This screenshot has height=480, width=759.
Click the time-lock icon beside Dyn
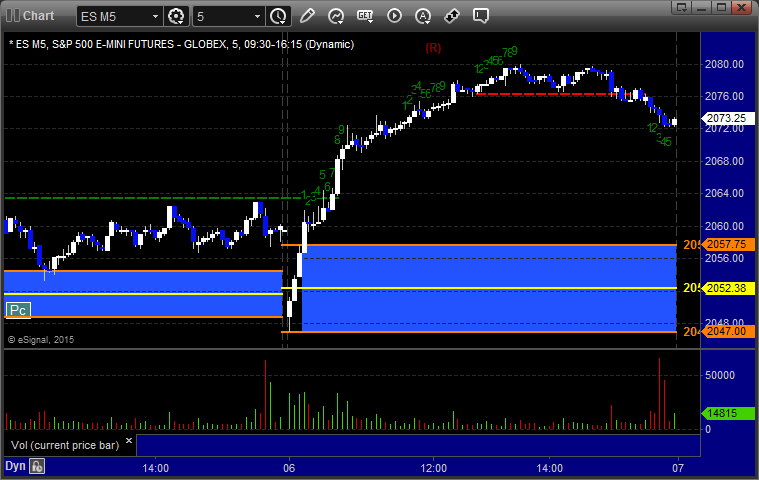tap(37, 466)
